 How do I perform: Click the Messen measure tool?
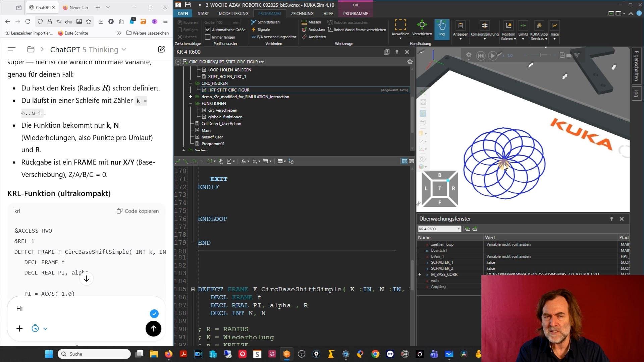pos(311,22)
